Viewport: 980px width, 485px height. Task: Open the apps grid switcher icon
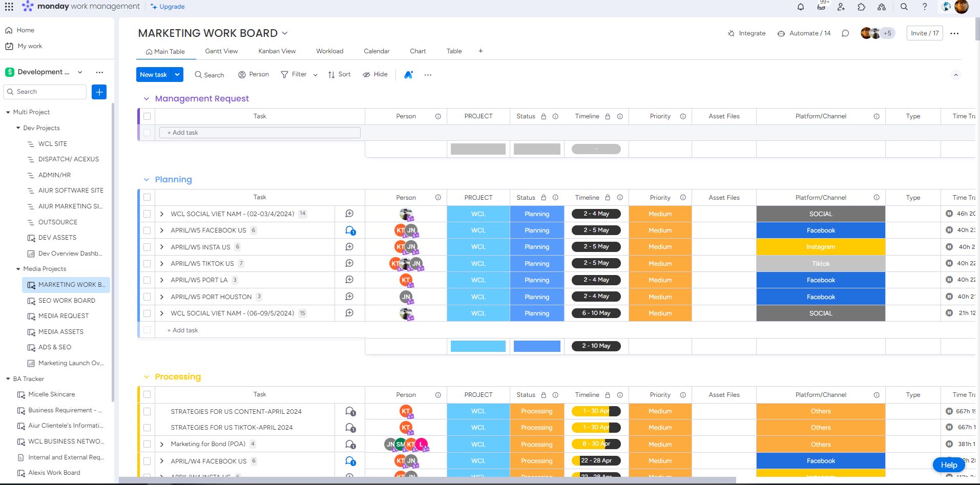[x=9, y=6]
